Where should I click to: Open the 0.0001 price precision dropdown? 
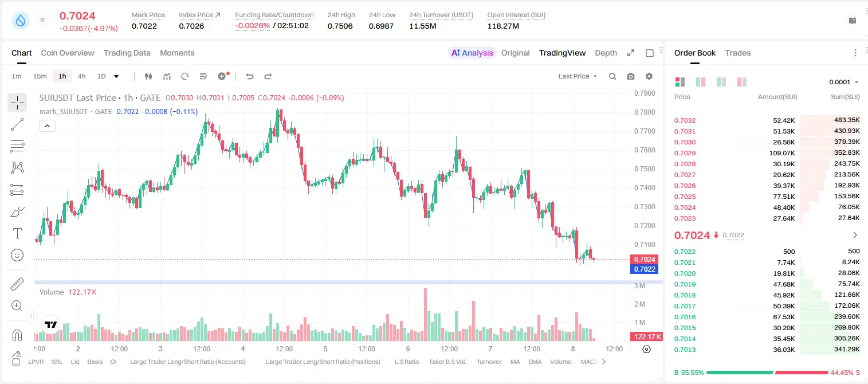pyautogui.click(x=844, y=82)
